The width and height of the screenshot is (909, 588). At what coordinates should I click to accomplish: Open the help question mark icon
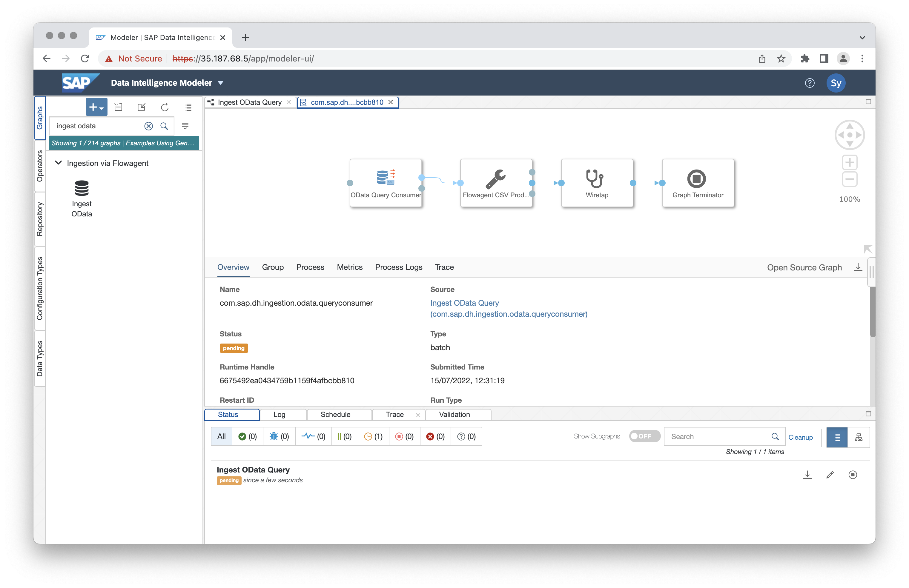(809, 83)
